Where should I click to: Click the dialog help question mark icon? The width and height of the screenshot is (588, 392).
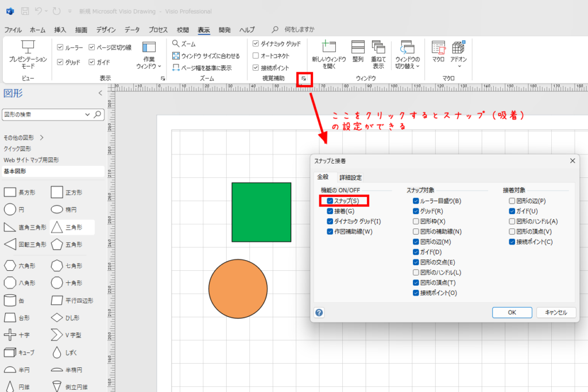[x=319, y=313]
